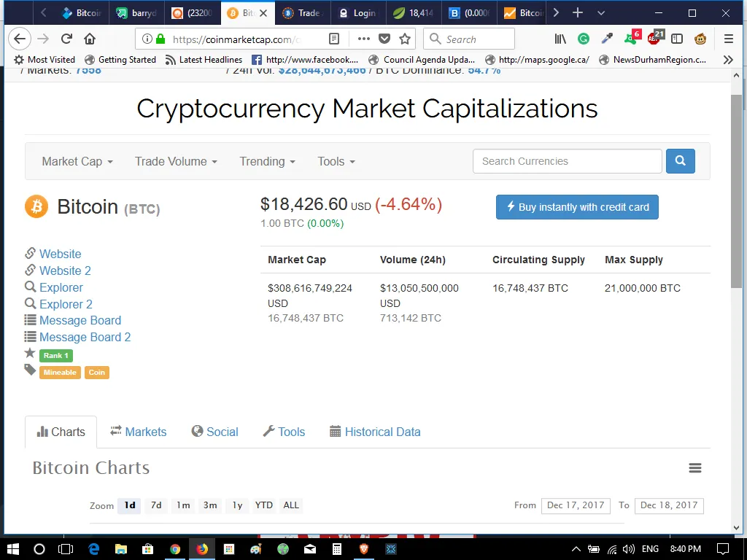747x560 pixels.
Task: Open the Firefox Library icon
Action: coord(560,39)
